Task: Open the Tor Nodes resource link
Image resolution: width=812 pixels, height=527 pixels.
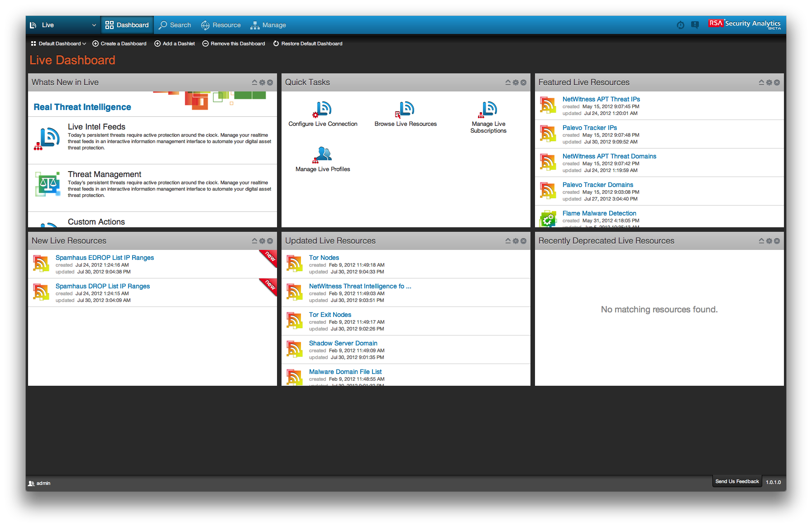Action: [x=324, y=258]
